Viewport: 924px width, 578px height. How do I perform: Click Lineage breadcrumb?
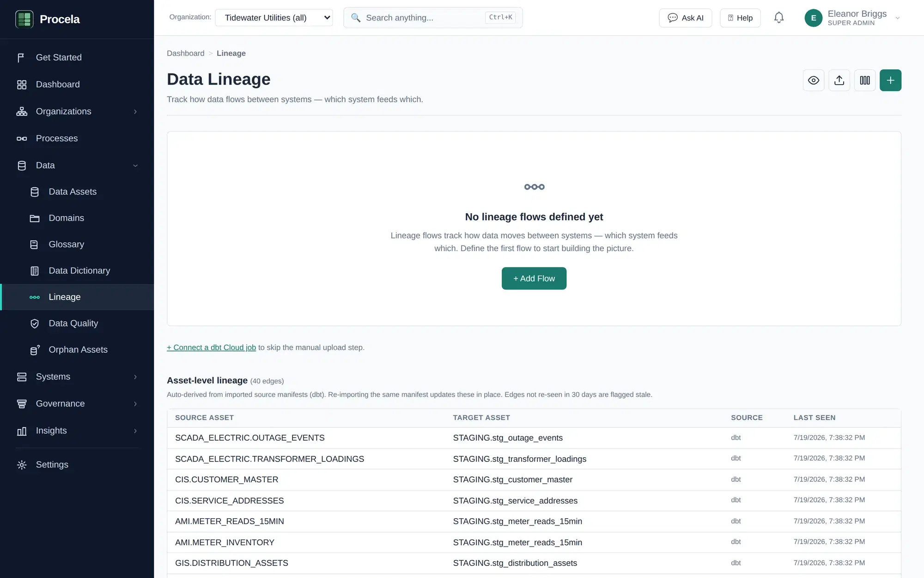(231, 53)
